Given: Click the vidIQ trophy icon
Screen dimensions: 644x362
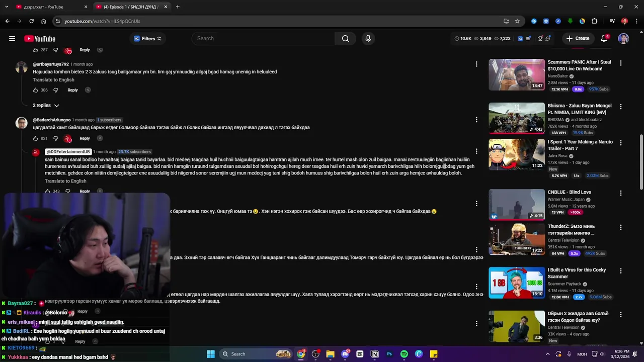Looking at the screenshot, I should (540, 38).
